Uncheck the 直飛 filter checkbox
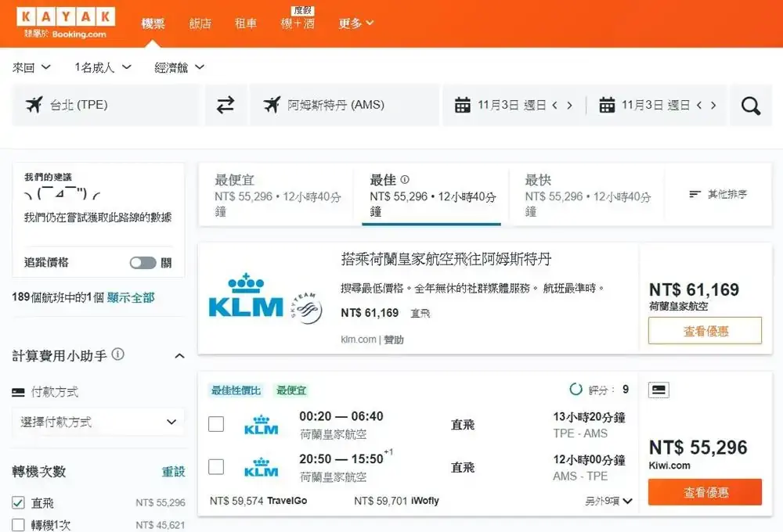Image resolution: width=783 pixels, height=532 pixels. click(18, 502)
